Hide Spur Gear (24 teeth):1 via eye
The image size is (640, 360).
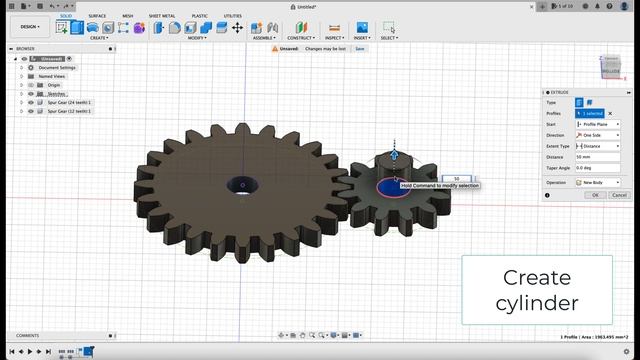31,102
